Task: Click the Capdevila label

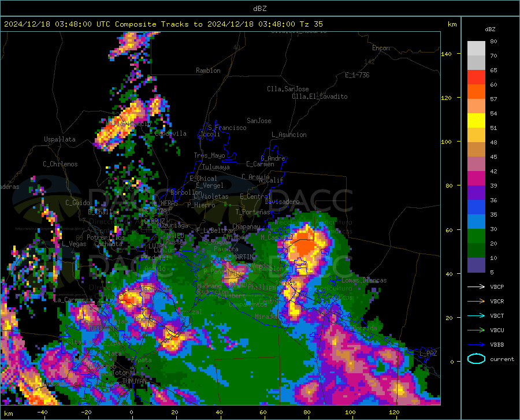Action: 170,133
